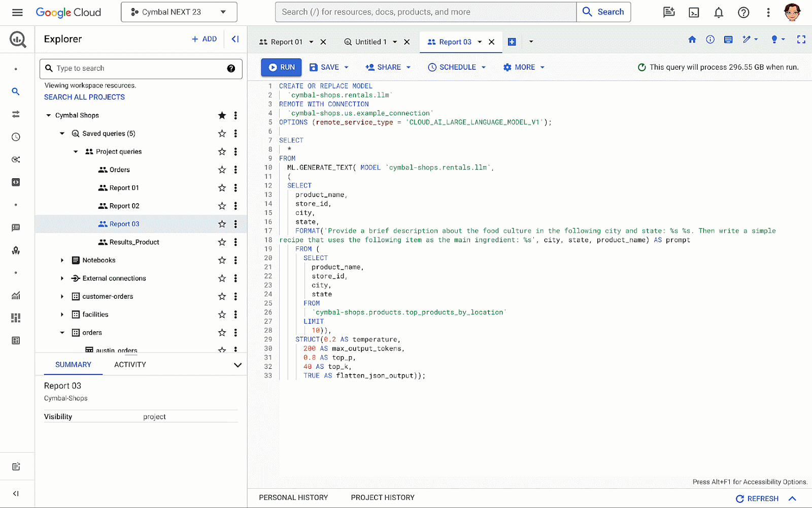812x508 pixels.
Task: Star the Saved queries folder
Action: [x=222, y=134]
